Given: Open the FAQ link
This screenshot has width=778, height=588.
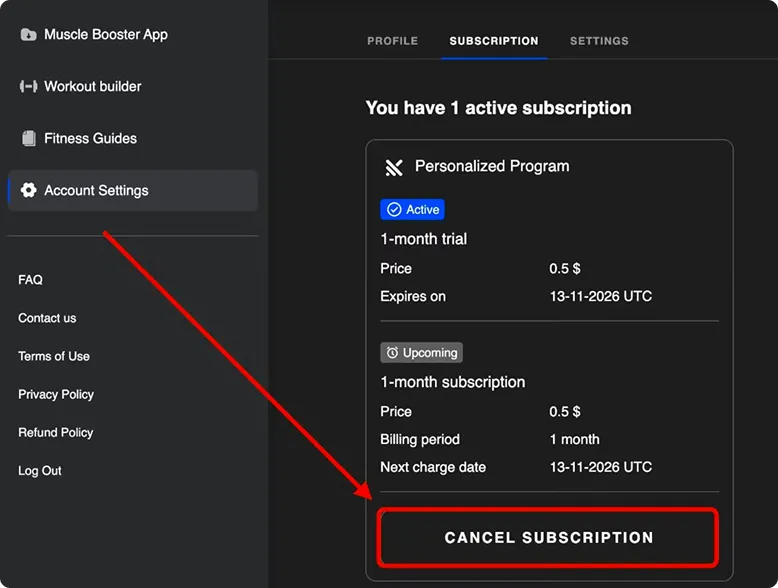Looking at the screenshot, I should (x=30, y=280).
